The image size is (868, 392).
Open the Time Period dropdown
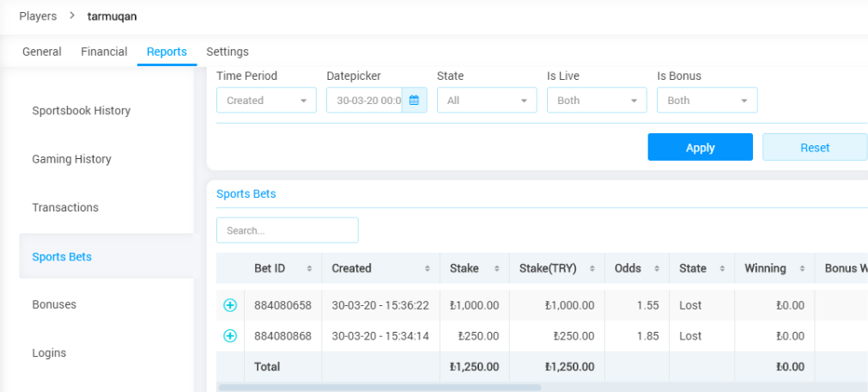(x=266, y=101)
